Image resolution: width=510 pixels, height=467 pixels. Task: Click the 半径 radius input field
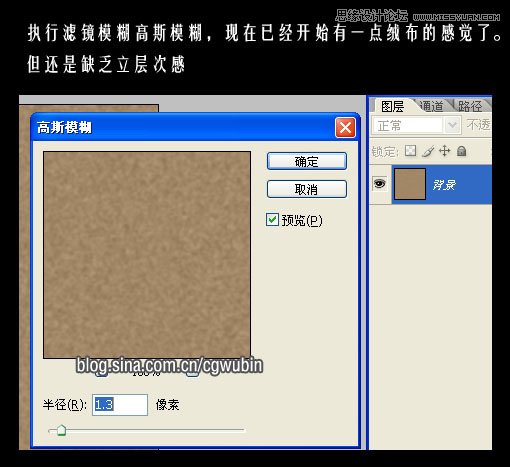120,405
